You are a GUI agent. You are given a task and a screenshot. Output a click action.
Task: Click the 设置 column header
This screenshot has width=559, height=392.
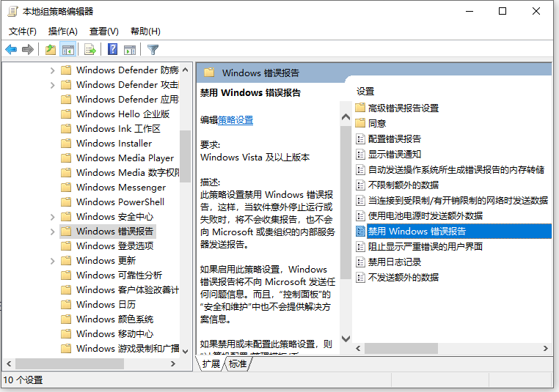point(365,92)
